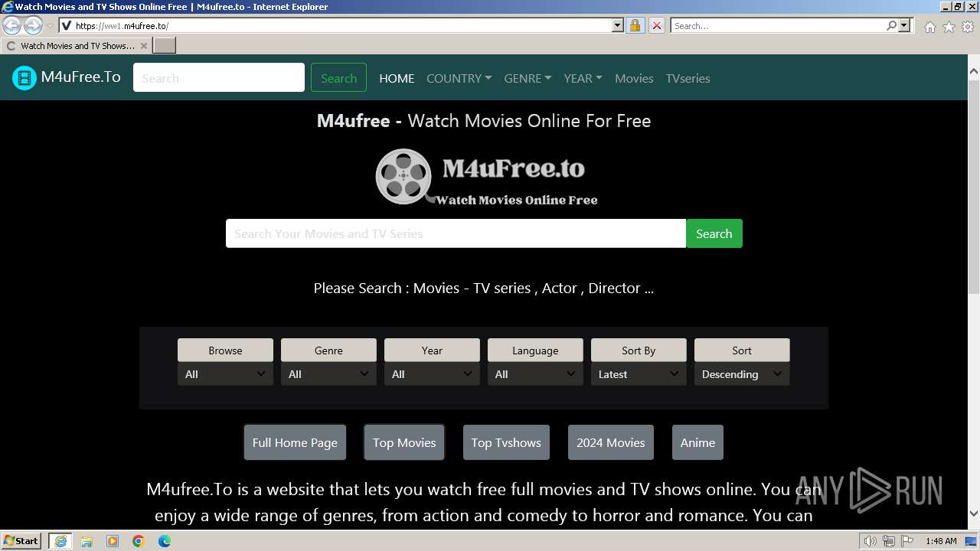Image resolution: width=980 pixels, height=551 pixels.
Task: Open a new blank tab
Action: (165, 46)
